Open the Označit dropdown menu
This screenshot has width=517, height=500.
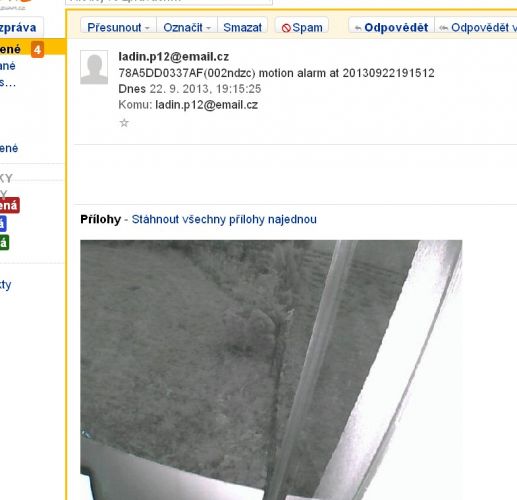[187, 27]
